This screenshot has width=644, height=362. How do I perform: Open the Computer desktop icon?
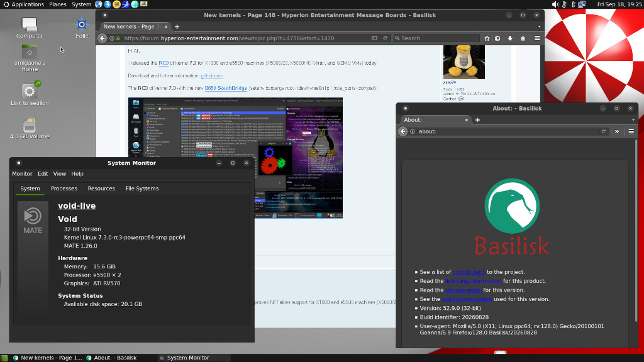click(30, 28)
